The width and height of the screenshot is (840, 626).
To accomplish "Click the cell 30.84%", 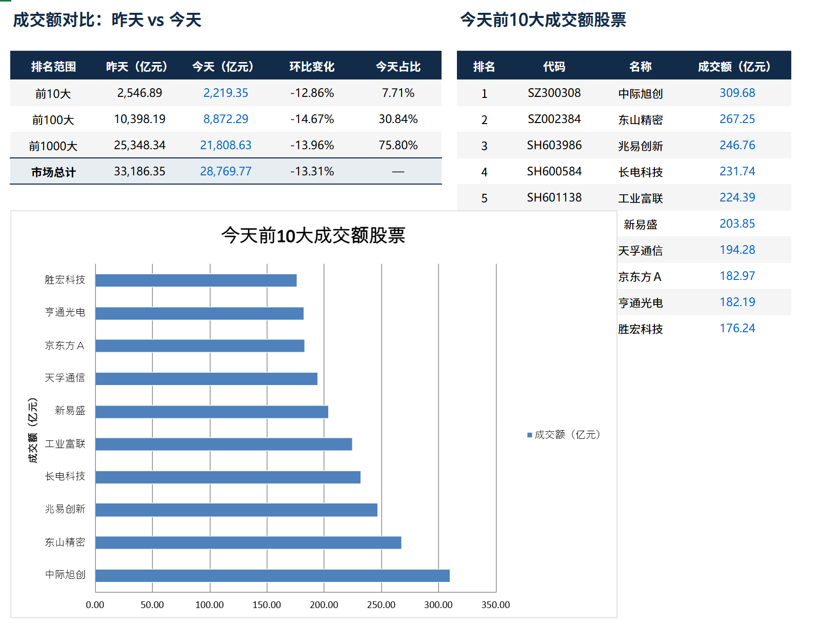I will [398, 119].
